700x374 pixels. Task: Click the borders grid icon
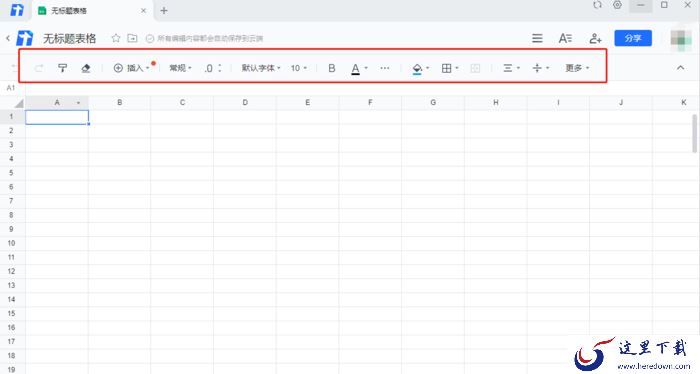tap(446, 68)
